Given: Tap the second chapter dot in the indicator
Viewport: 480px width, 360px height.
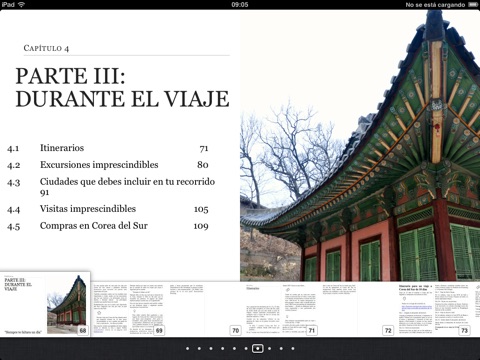Looking at the screenshot, I should pyautogui.click(x=199, y=348).
